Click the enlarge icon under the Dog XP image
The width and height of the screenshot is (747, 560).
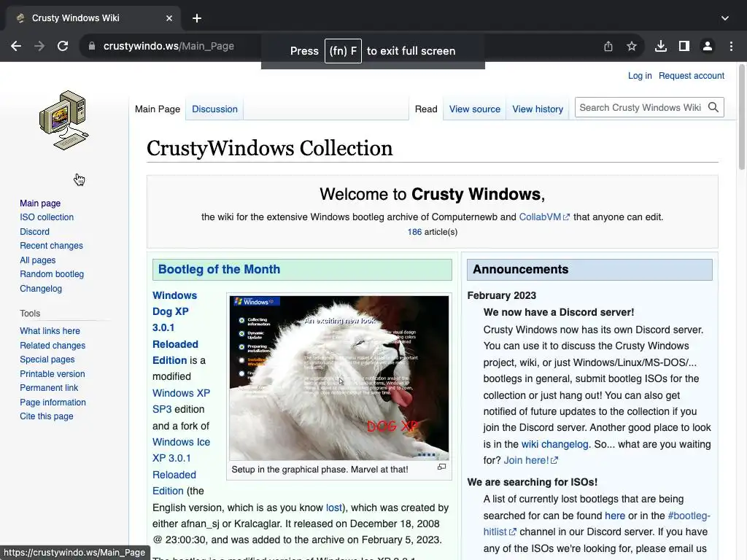pyautogui.click(x=441, y=467)
